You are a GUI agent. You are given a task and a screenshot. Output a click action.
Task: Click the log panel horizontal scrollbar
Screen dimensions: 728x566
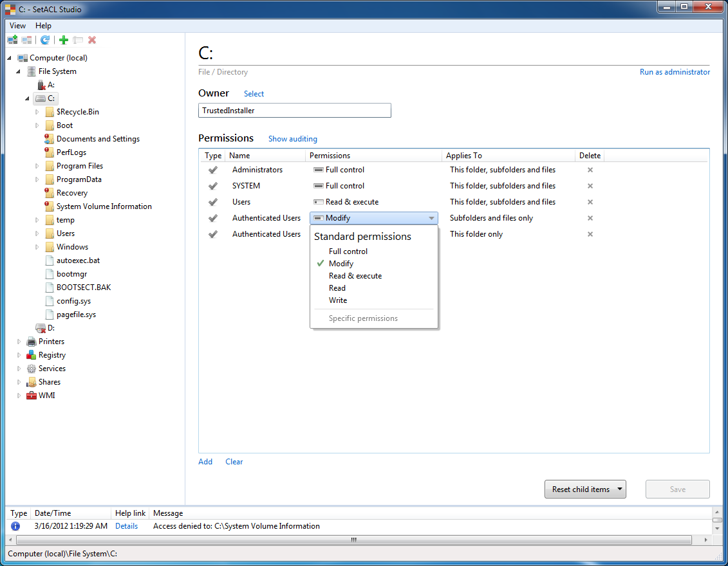tap(353, 540)
